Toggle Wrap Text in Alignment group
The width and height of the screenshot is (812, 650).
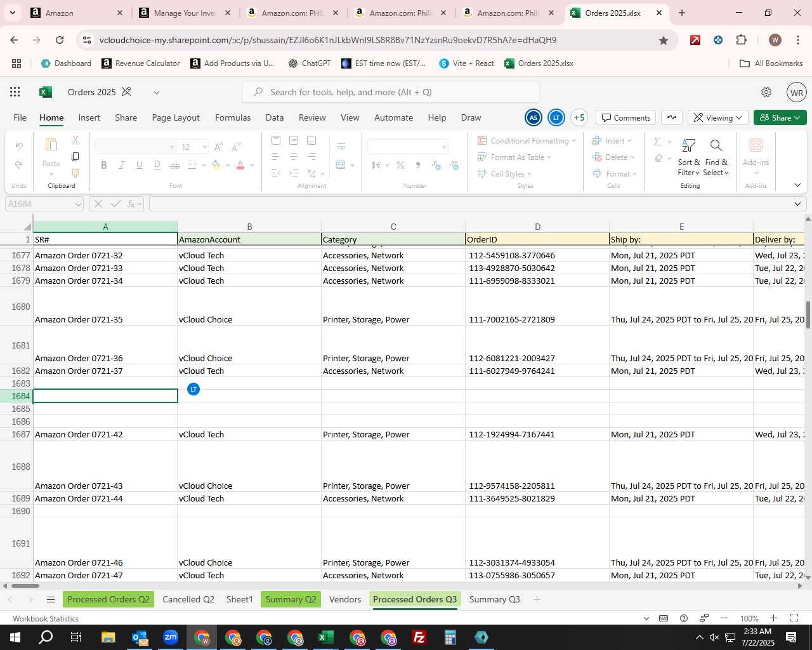click(x=341, y=147)
